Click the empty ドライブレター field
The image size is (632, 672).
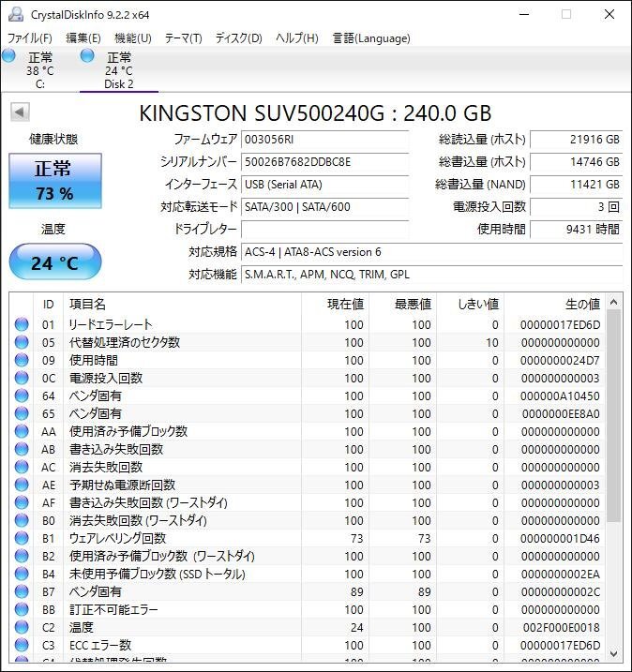tap(325, 230)
